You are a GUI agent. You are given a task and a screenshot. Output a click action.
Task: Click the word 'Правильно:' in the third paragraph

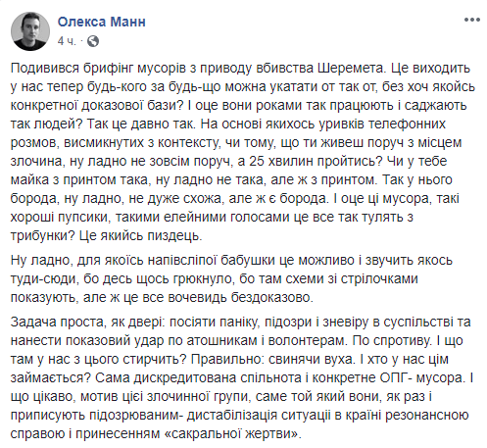(227, 360)
